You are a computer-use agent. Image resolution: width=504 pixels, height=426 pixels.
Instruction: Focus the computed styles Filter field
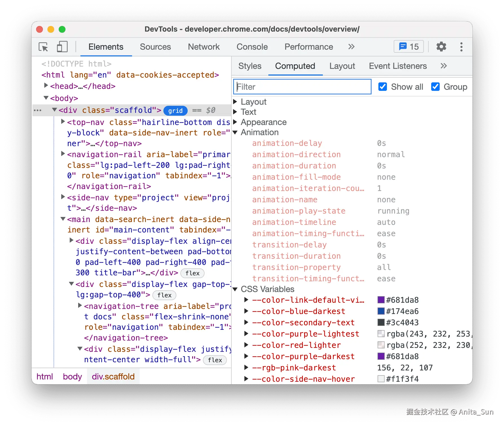click(302, 87)
